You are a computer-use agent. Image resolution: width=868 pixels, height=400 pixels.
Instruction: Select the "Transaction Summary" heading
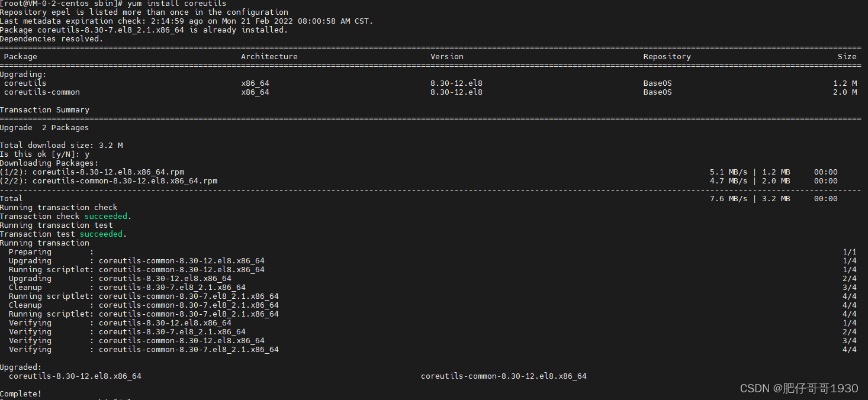pos(44,110)
